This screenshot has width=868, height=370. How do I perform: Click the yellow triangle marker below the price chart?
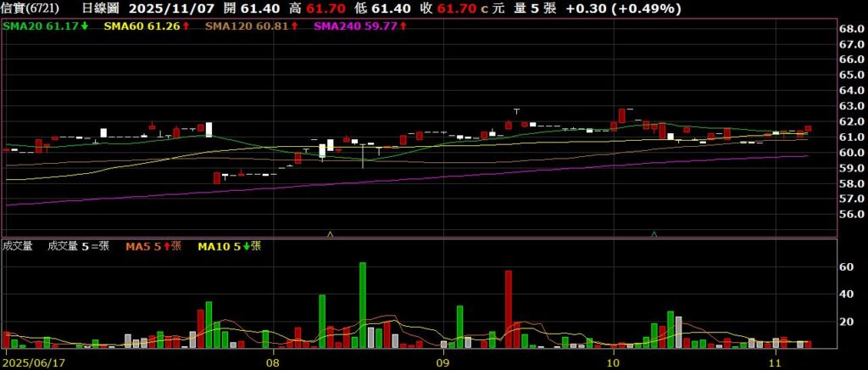(x=330, y=233)
